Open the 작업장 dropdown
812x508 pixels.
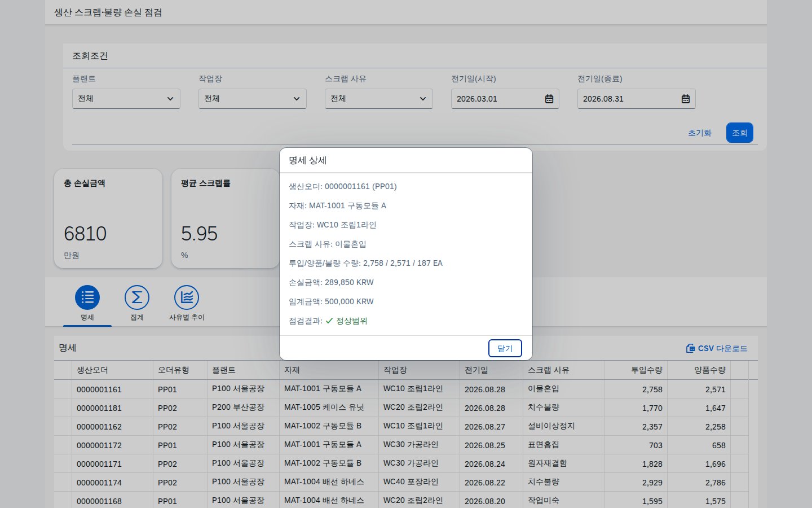(253, 99)
